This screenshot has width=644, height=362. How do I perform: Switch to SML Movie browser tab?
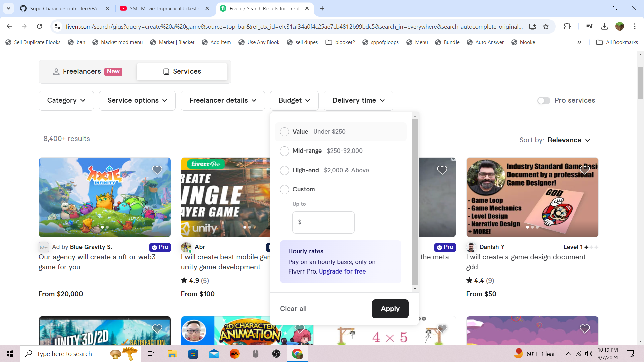pos(164,8)
